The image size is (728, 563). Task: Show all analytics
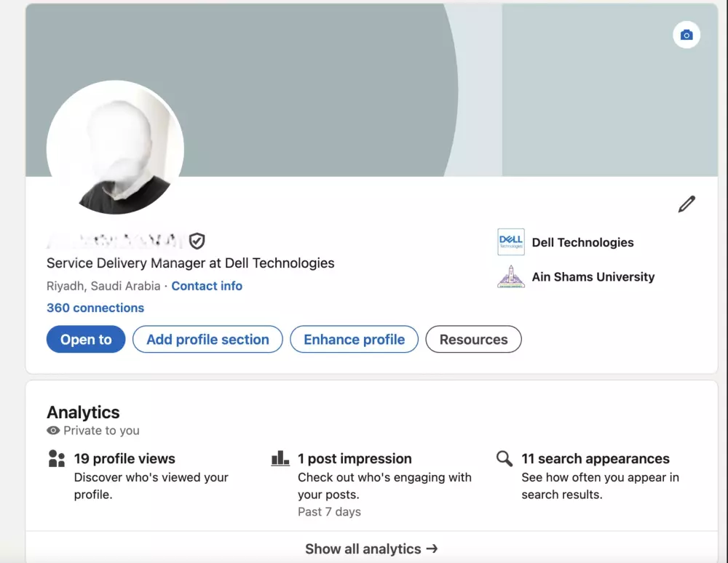pos(362,549)
